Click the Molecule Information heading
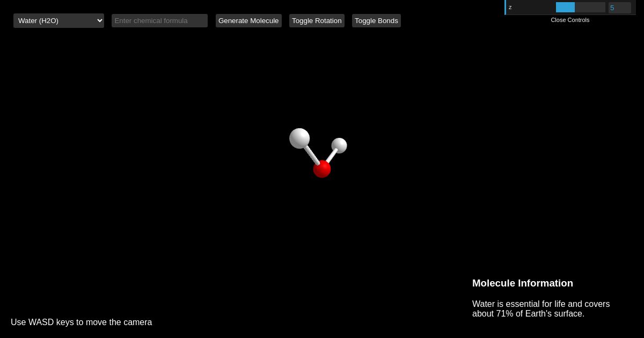 click(x=522, y=283)
